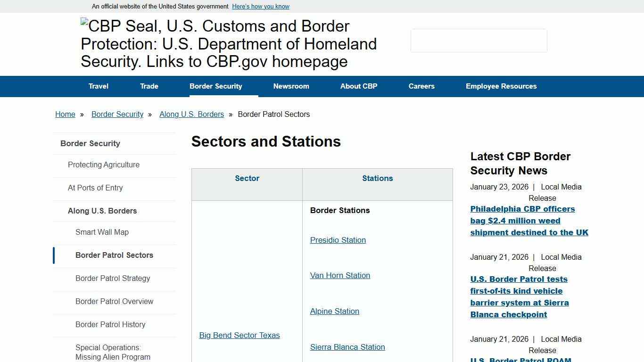
Task: Open Van Horn Station link
Action: 340,275
